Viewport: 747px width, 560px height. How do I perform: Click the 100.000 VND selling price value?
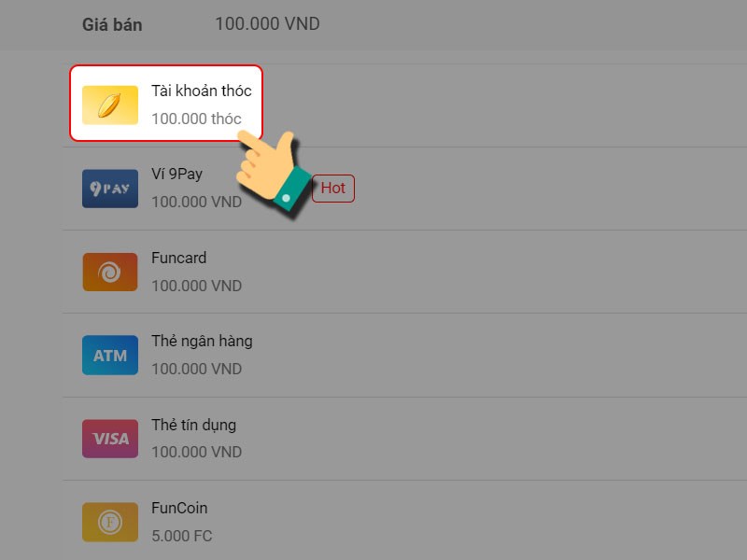267,24
